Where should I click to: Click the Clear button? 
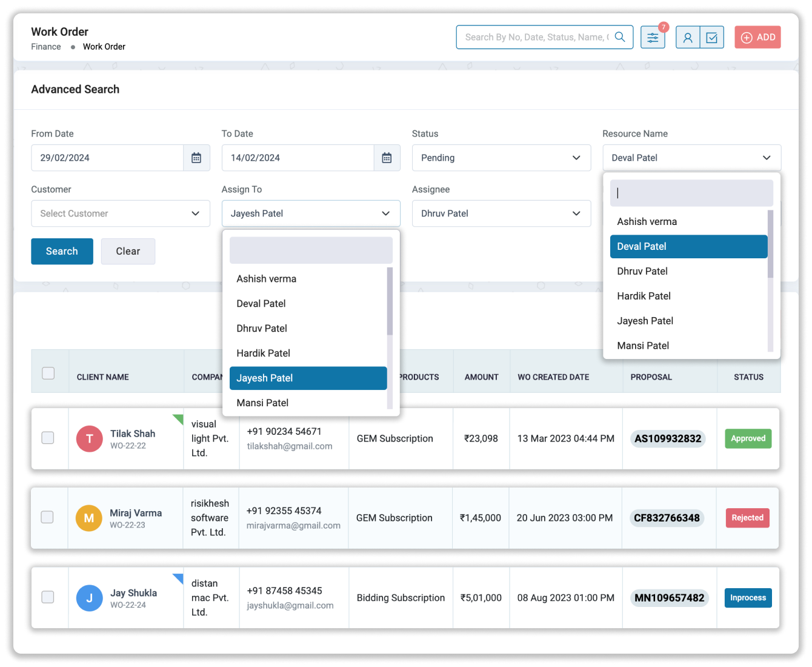tap(128, 251)
